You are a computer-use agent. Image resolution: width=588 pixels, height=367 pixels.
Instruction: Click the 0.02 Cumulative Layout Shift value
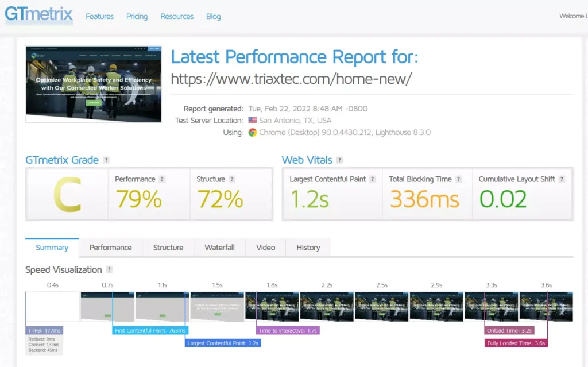(x=503, y=199)
